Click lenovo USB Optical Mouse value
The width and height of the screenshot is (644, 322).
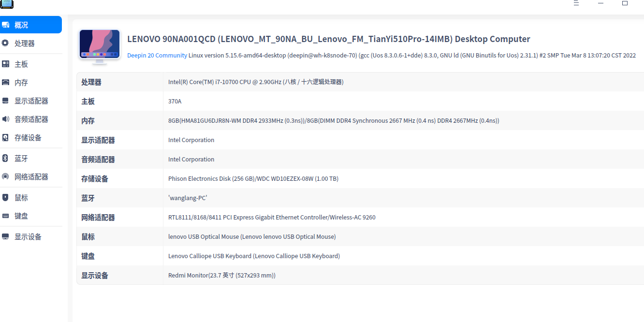click(252, 237)
